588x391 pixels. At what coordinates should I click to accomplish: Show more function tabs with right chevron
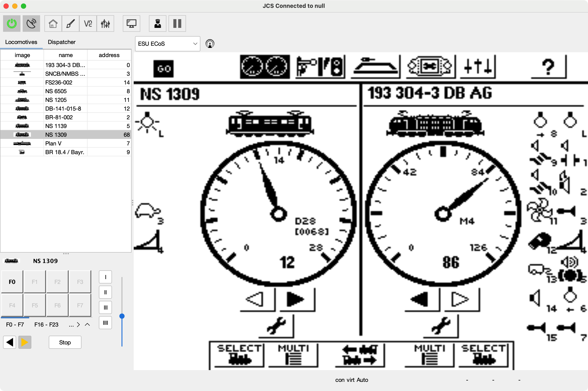(78, 324)
